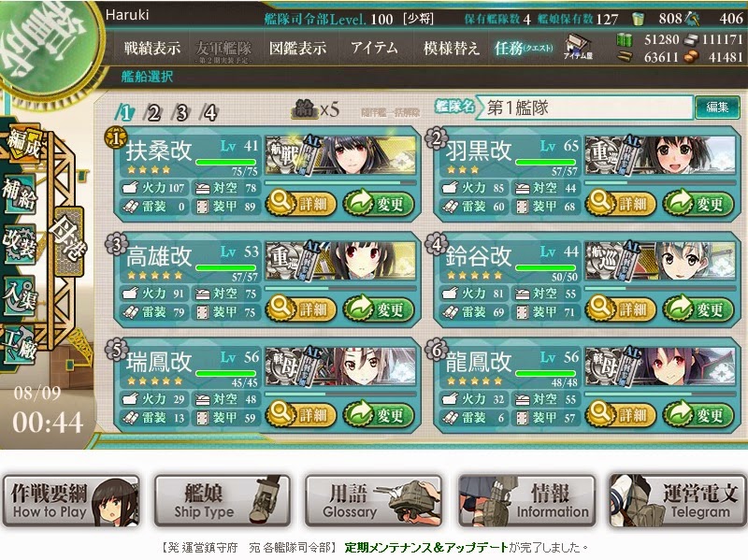Select the 改装 remodel sidebar icon

click(20, 244)
